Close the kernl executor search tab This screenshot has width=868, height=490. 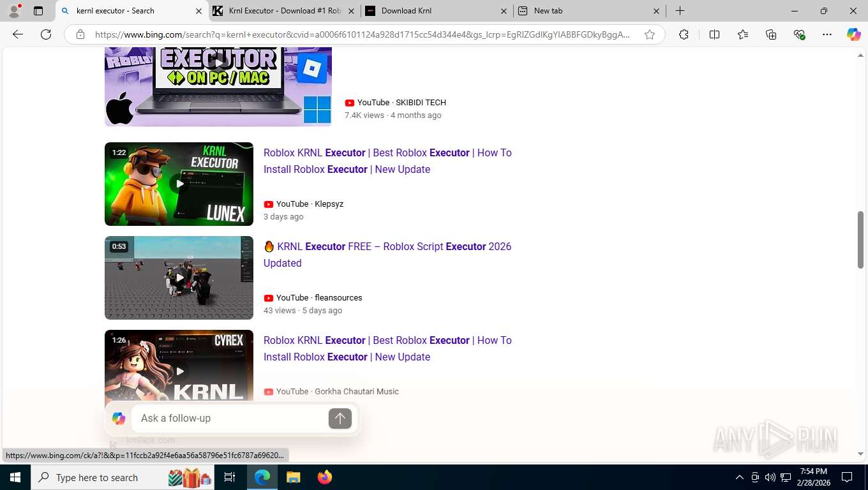[198, 11]
